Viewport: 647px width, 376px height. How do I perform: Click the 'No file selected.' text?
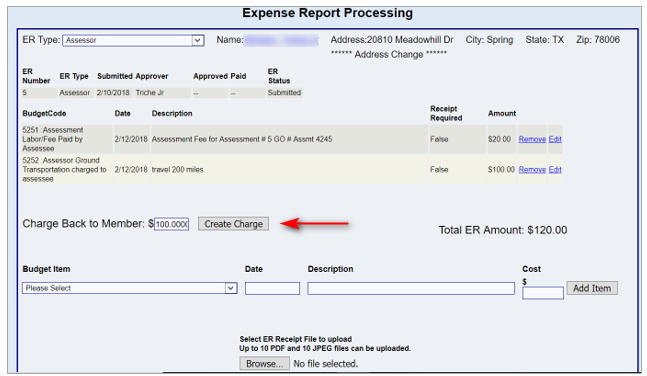point(326,364)
